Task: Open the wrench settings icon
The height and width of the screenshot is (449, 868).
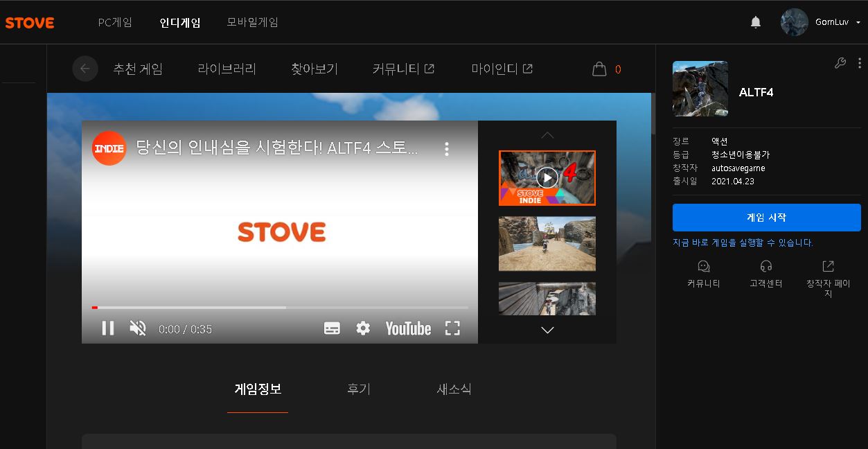Action: pyautogui.click(x=840, y=63)
